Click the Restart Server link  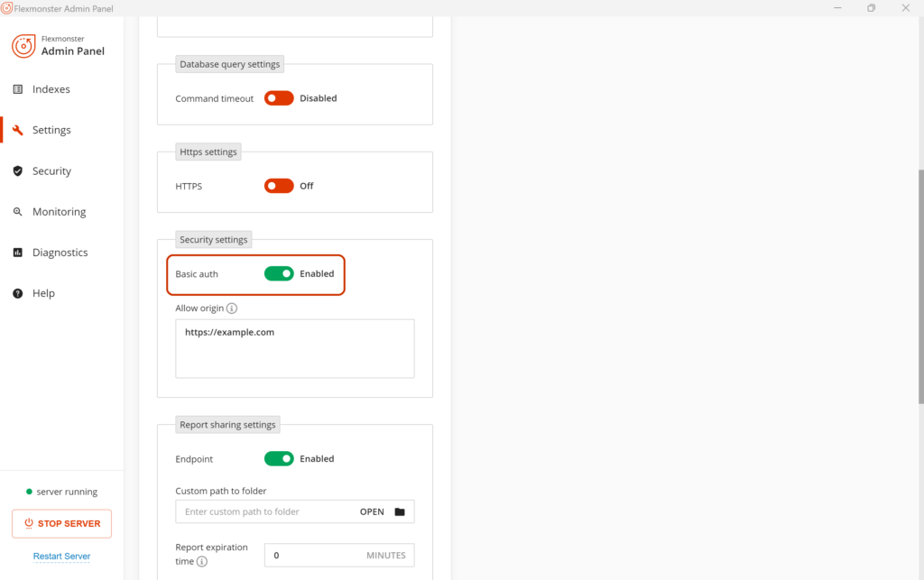(61, 556)
